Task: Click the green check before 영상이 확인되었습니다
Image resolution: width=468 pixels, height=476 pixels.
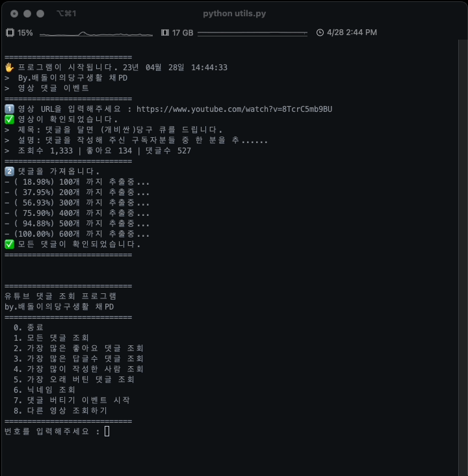Action: click(9, 120)
